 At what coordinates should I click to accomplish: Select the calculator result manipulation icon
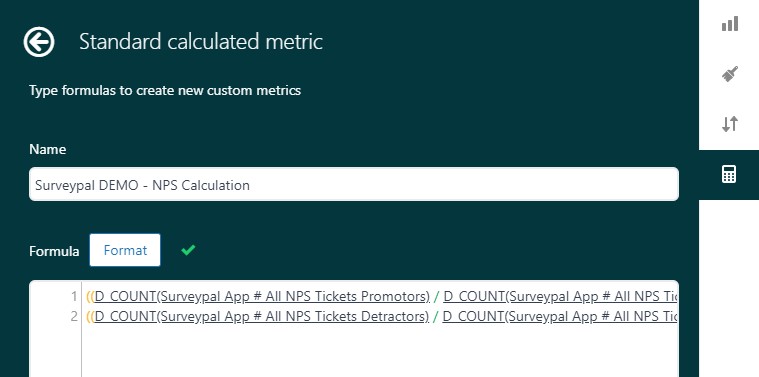pos(729,174)
